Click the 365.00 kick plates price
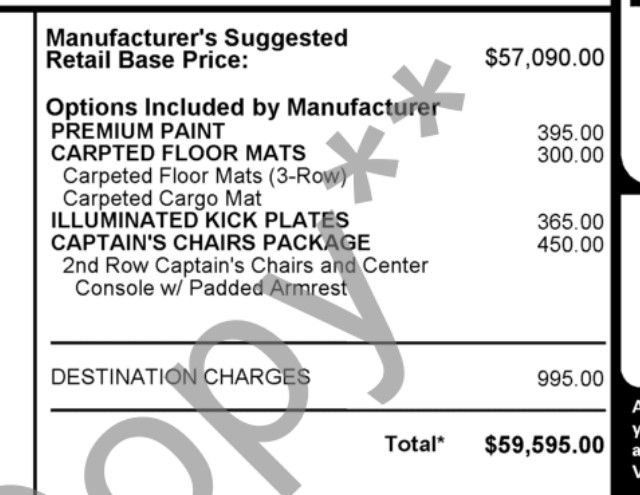Image resolution: width=640 pixels, height=495 pixels. 570,222
